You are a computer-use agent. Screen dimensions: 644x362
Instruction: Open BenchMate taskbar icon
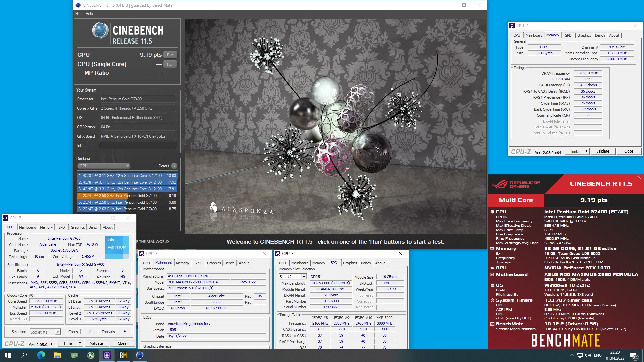coord(123,355)
